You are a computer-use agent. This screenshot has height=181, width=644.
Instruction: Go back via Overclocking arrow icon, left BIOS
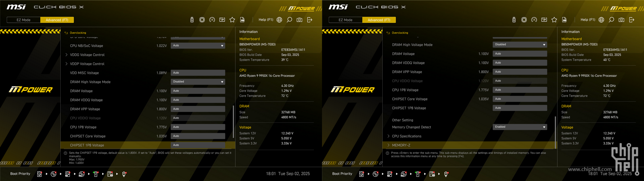66,33
